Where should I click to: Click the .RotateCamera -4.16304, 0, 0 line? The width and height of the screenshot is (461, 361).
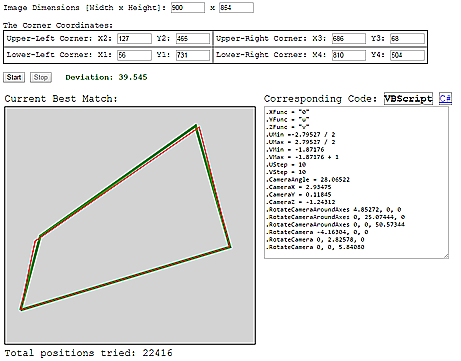[317, 232]
